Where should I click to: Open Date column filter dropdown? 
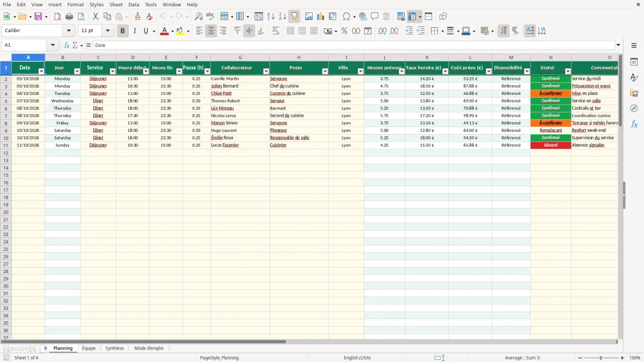tap(41, 71)
